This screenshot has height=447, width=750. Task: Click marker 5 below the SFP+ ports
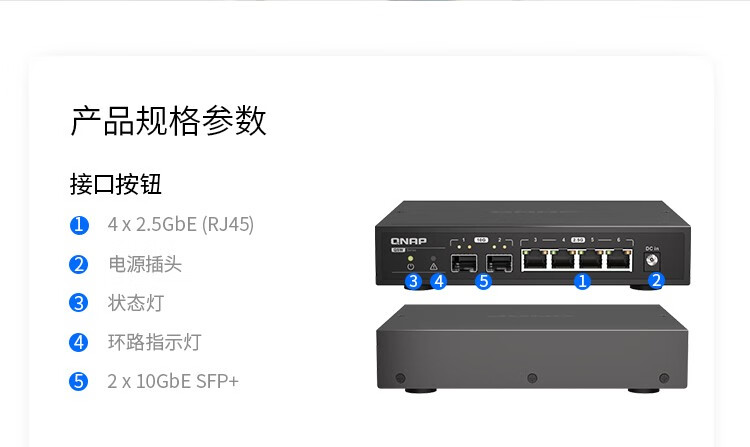coord(484,282)
